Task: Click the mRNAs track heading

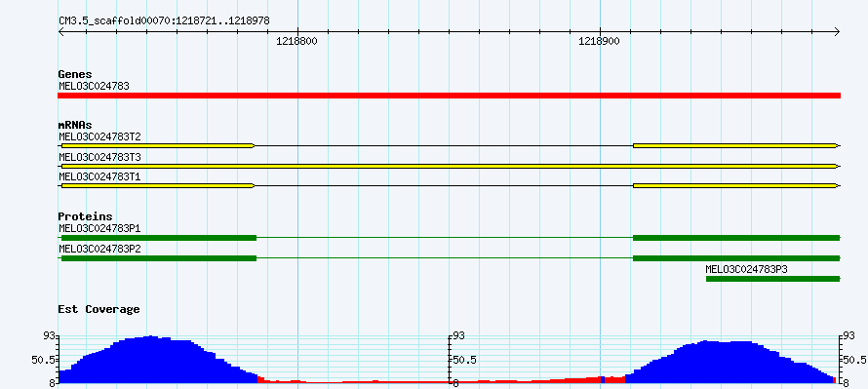Action: (75, 125)
